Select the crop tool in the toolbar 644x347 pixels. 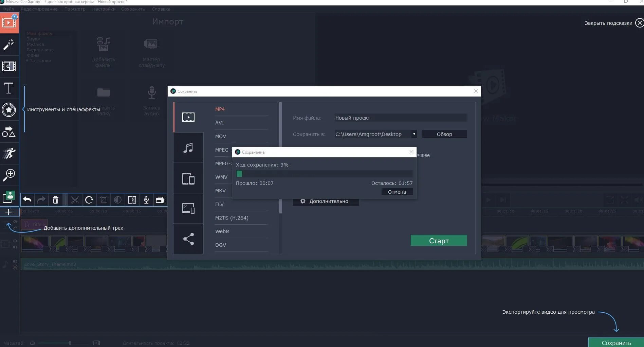point(103,200)
